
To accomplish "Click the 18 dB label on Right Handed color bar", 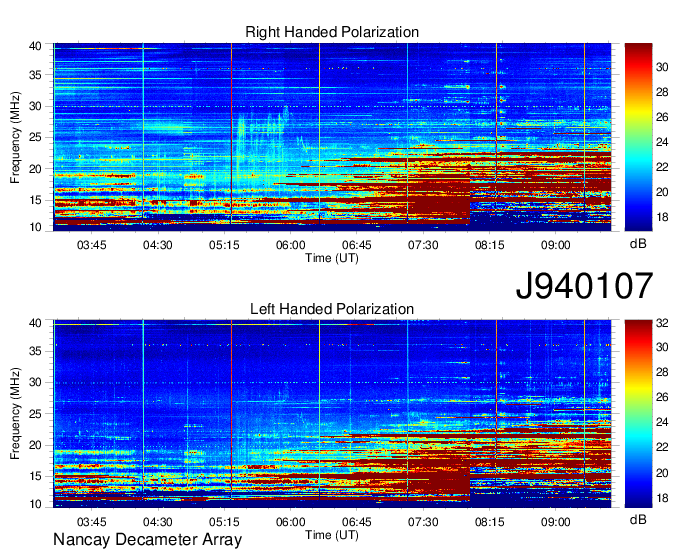I will click(662, 217).
